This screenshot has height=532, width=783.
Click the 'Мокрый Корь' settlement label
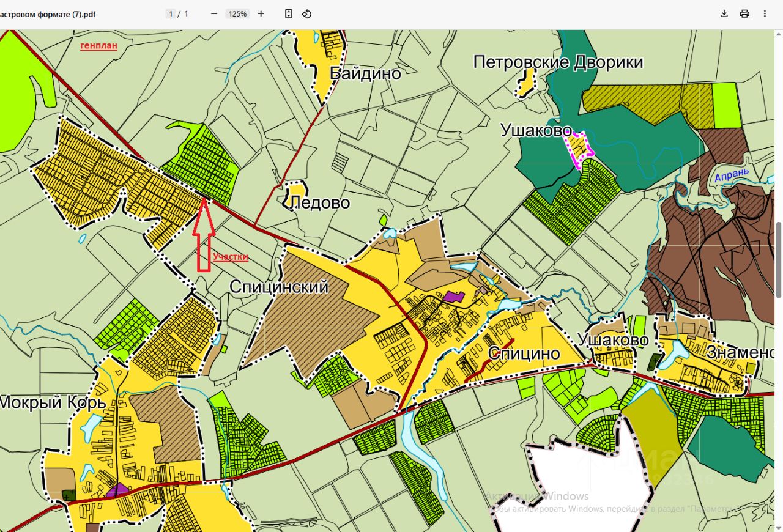point(53,402)
